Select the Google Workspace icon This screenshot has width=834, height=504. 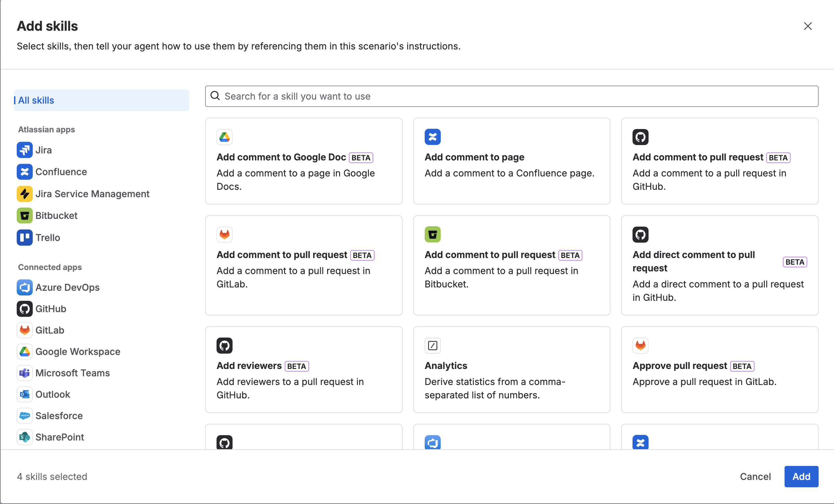[24, 351]
